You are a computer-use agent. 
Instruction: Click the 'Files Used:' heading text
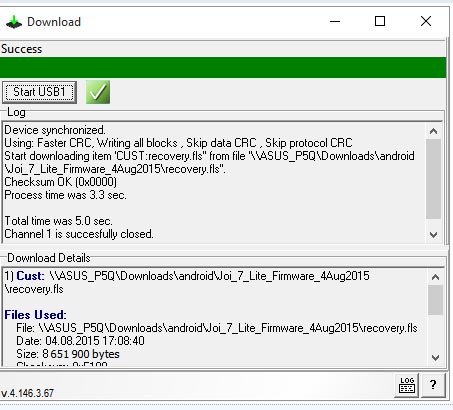35,315
